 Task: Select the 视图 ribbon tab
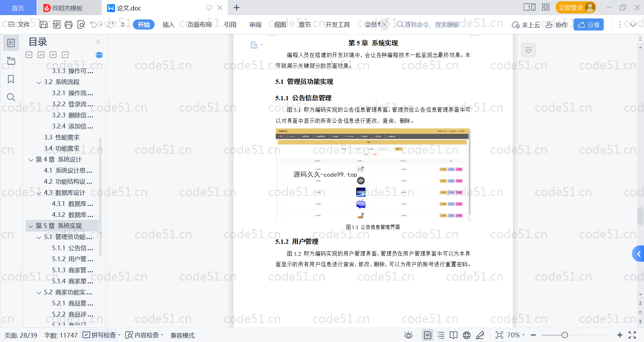[x=280, y=24]
